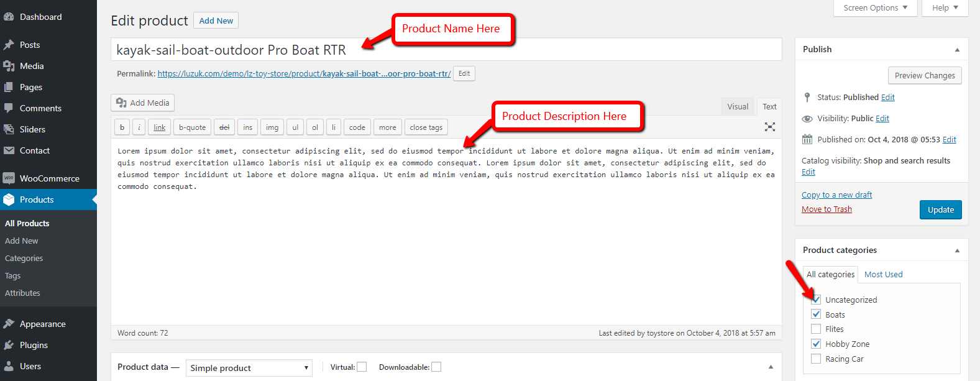Click into the product description text area
This screenshot has height=381, width=980.
click(x=446, y=231)
